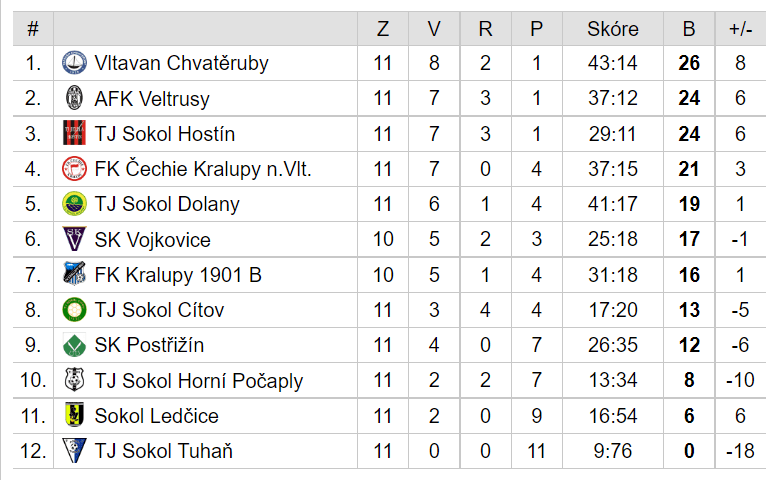Click the Vltavan Chvatěruby club logo

[74, 63]
